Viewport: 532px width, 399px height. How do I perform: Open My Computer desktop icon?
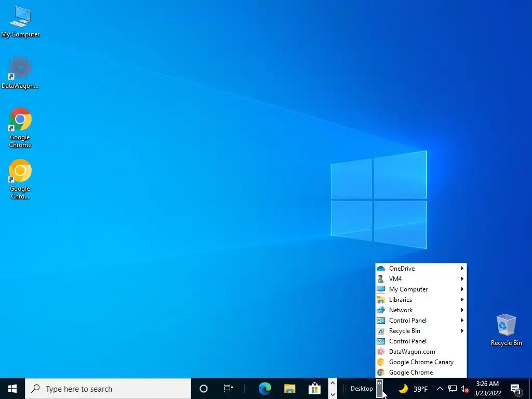pos(20,22)
